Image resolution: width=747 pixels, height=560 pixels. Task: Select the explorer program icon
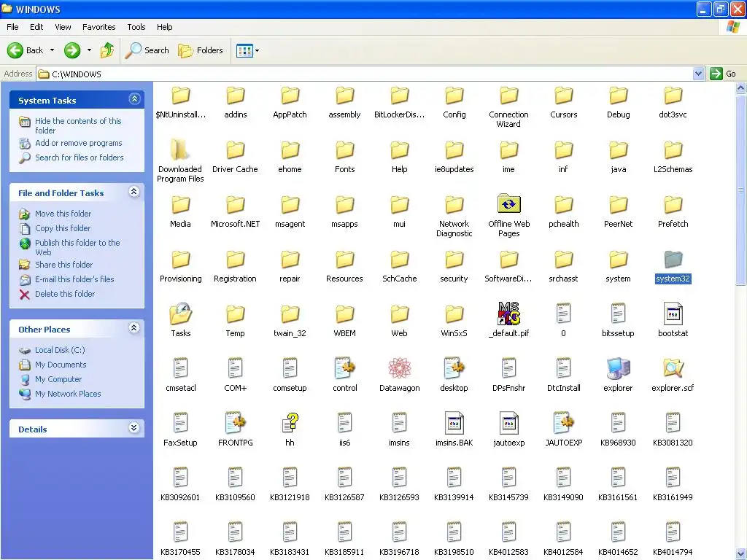click(618, 368)
